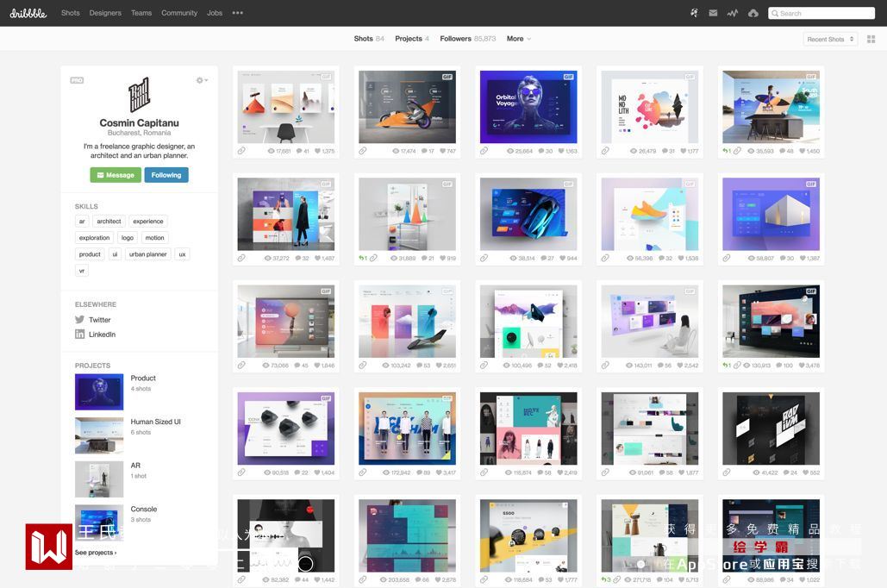Toggle heart on shot with 2,651 likes

coord(439,366)
